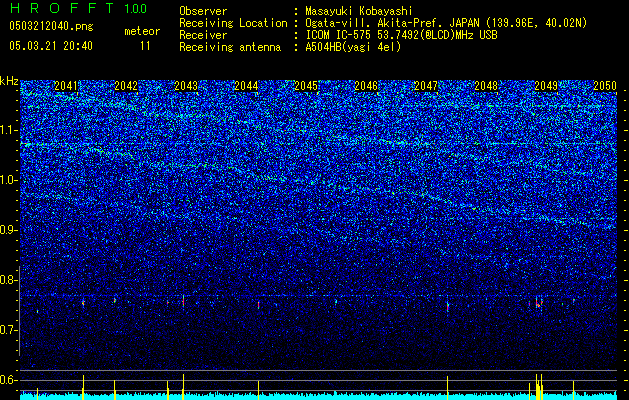The height and width of the screenshot is (400, 629).
Task: Click the A504HB(yagi 4el) antenna text
Action: 353,47
